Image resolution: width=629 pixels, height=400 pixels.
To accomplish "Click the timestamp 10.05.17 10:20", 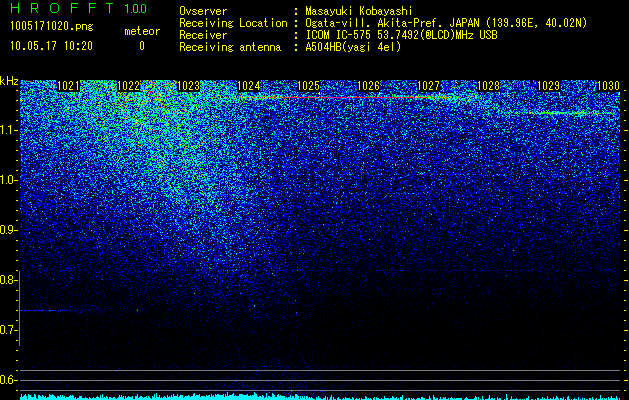I will click(51, 46).
